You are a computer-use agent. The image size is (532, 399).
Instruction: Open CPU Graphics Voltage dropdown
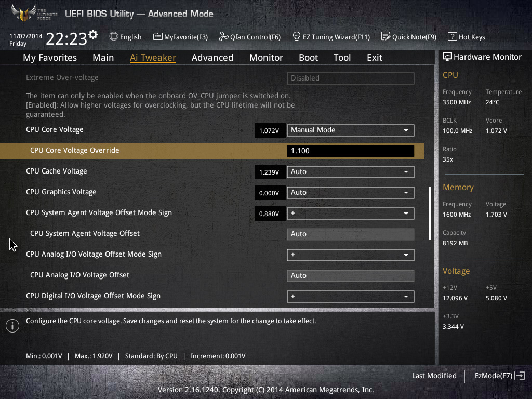351,193
